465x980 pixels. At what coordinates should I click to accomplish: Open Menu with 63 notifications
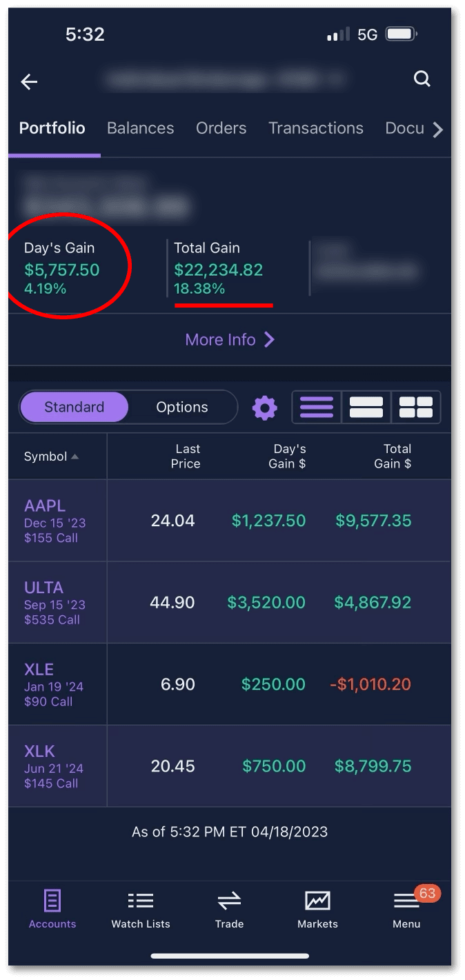(406, 908)
